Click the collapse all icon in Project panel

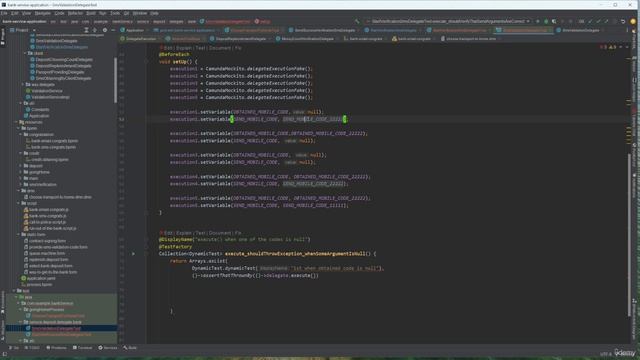94,30
